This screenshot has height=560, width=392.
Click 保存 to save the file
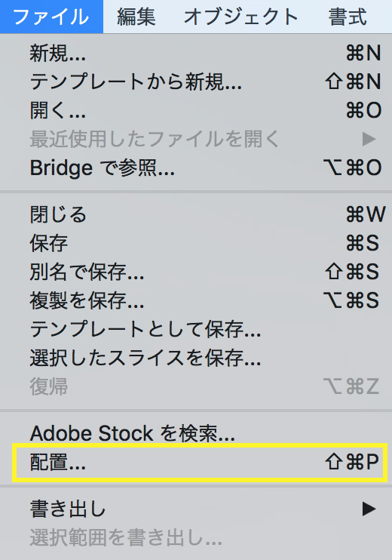[x=196, y=243]
